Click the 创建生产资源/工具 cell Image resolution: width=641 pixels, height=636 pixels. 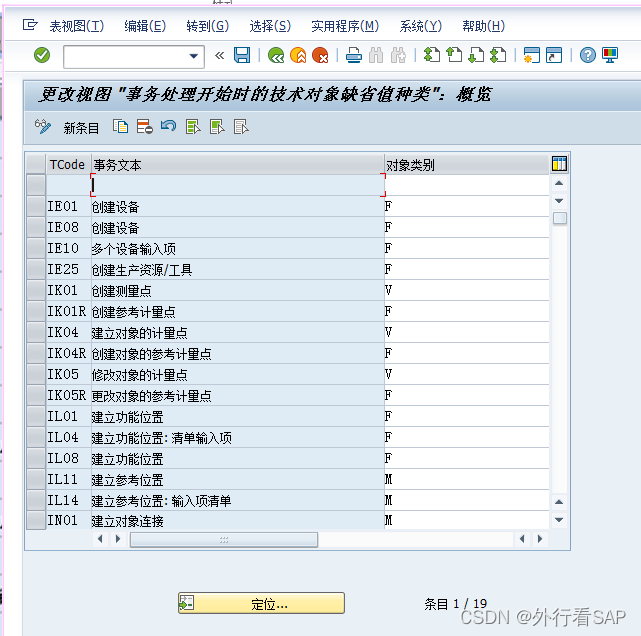pyautogui.click(x=238, y=270)
